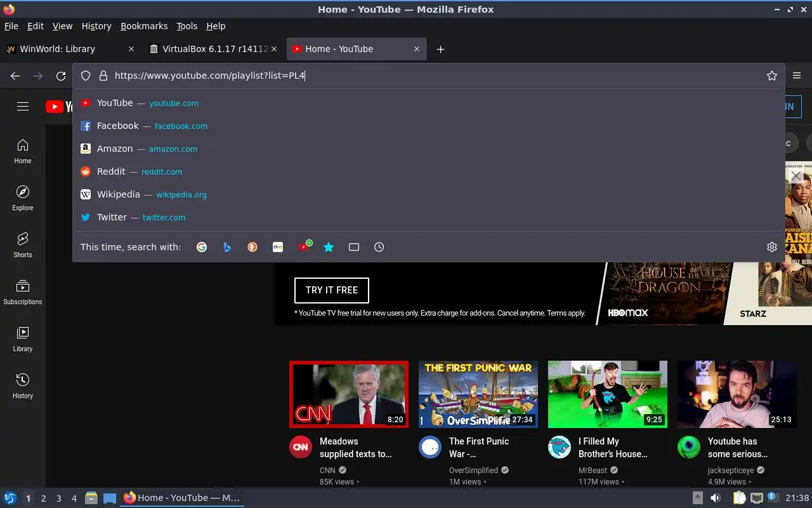The width and height of the screenshot is (812, 508).
Task: Select Twitter twitter.com suggestion
Action: click(429, 217)
